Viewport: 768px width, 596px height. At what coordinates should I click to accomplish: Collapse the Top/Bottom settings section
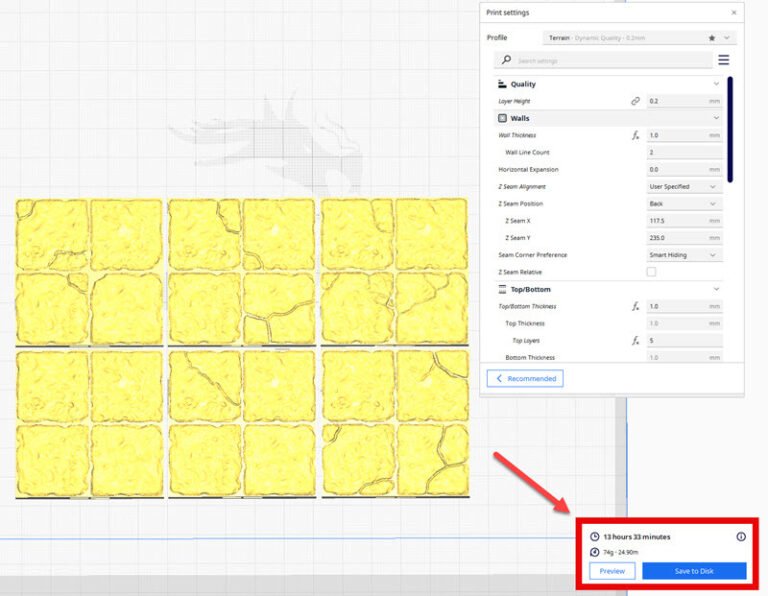(716, 289)
